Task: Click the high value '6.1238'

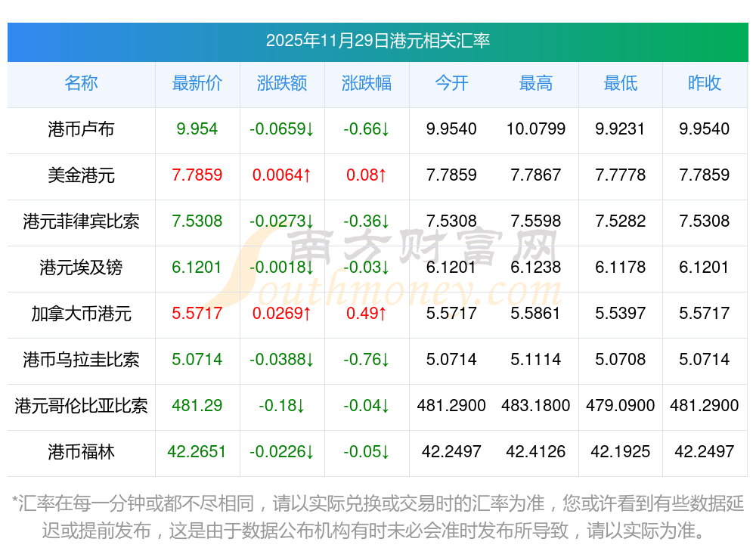Action: tap(536, 267)
